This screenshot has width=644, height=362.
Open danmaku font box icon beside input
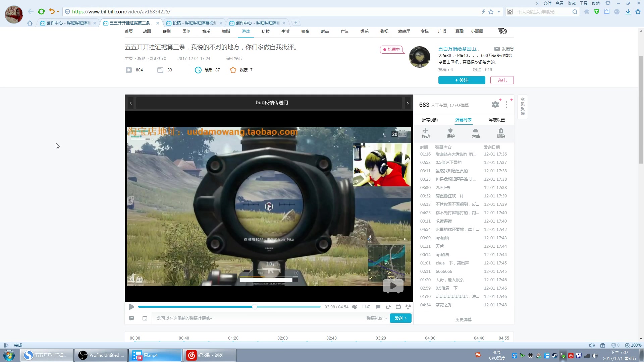point(145,318)
